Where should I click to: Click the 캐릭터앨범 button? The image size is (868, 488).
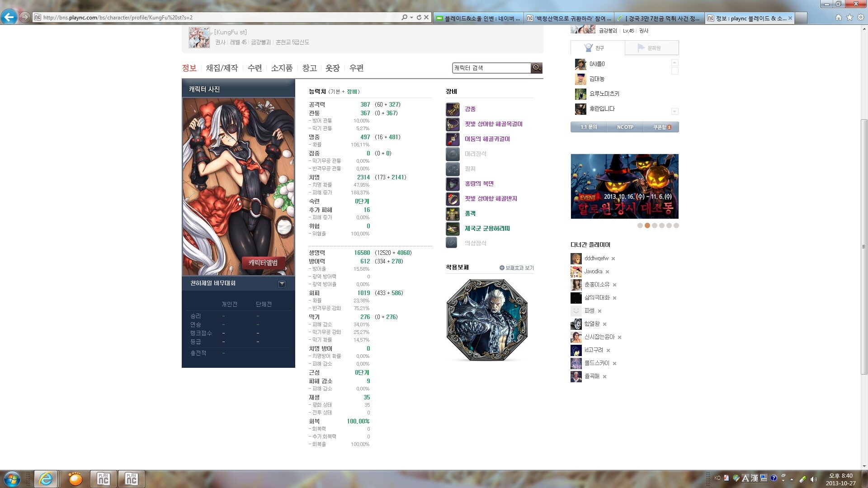[263, 263]
